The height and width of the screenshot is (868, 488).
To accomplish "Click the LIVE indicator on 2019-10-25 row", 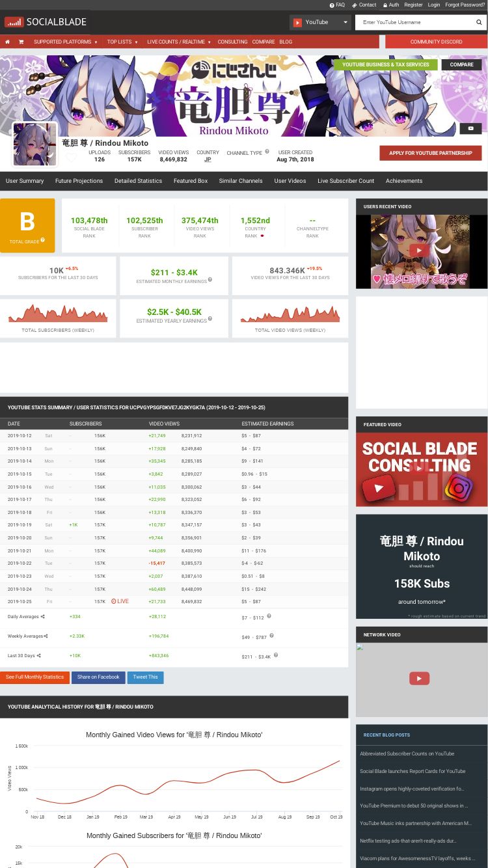I will (x=120, y=601).
